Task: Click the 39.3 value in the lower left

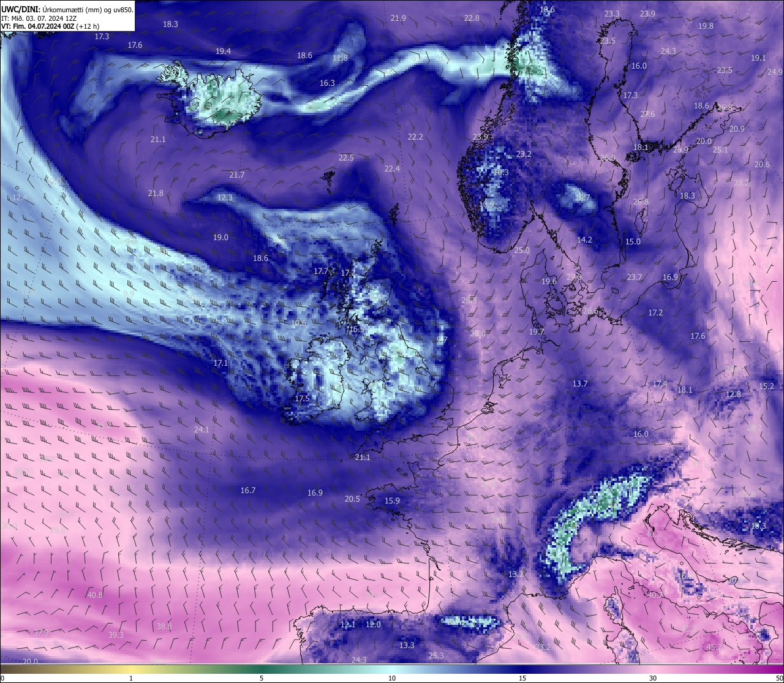Action: [x=116, y=635]
